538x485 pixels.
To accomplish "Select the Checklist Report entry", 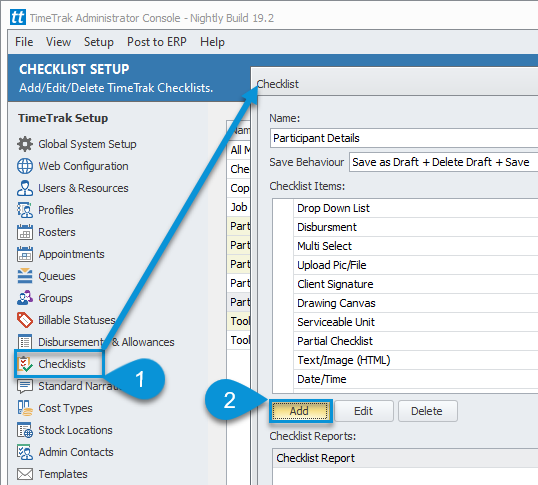I will click(406, 458).
